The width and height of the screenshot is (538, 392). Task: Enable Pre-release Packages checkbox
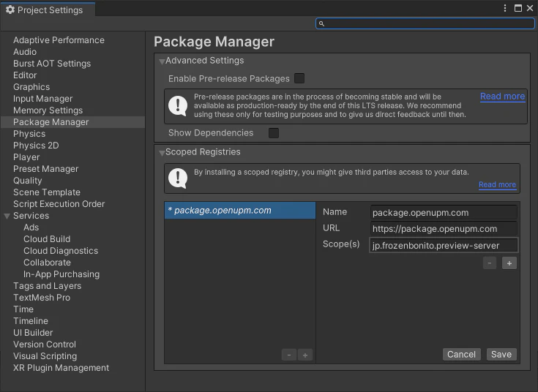[299, 78]
